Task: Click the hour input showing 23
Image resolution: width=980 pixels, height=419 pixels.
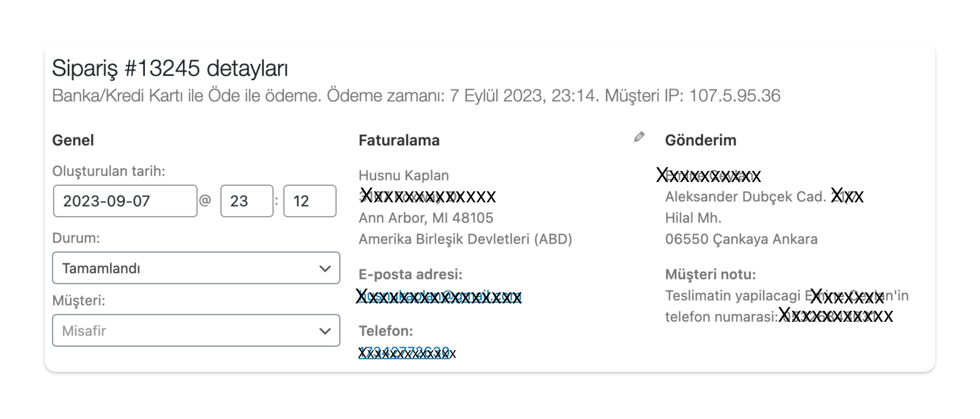Action: click(x=247, y=201)
